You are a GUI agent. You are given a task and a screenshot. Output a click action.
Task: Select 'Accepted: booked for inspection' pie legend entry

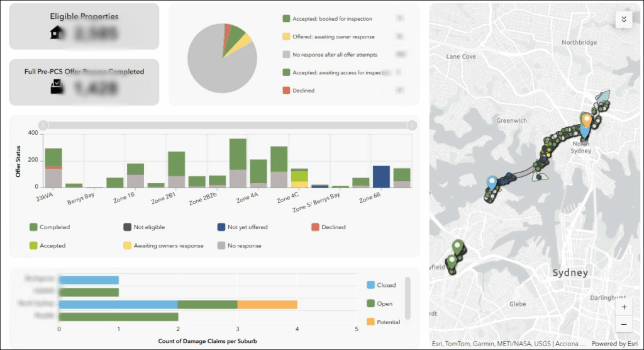[327, 18]
